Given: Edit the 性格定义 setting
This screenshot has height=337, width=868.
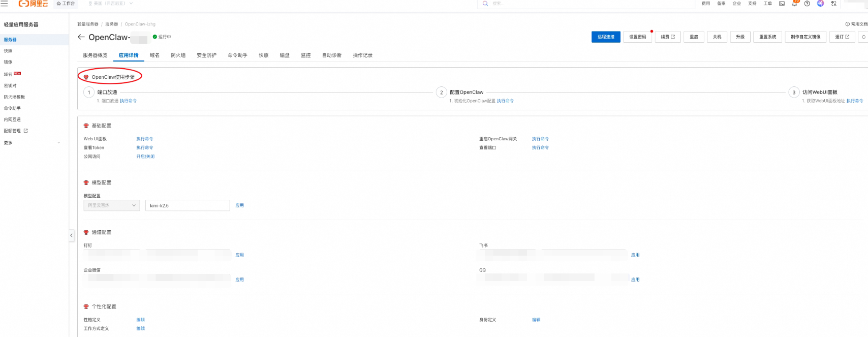Looking at the screenshot, I should [141, 320].
